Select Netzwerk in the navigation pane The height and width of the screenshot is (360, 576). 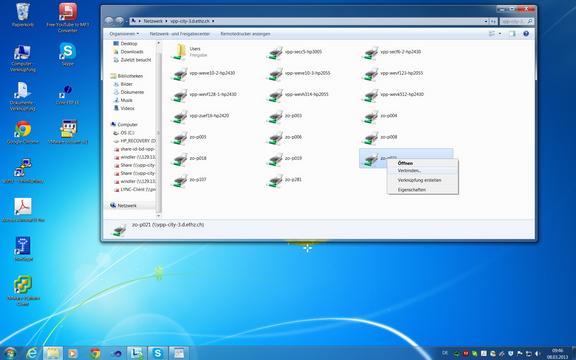(123, 205)
